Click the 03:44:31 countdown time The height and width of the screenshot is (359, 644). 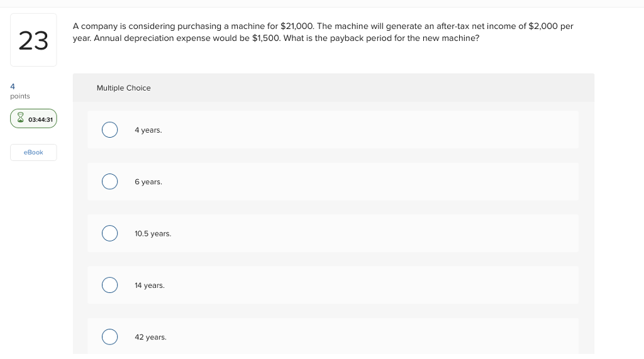coord(41,119)
